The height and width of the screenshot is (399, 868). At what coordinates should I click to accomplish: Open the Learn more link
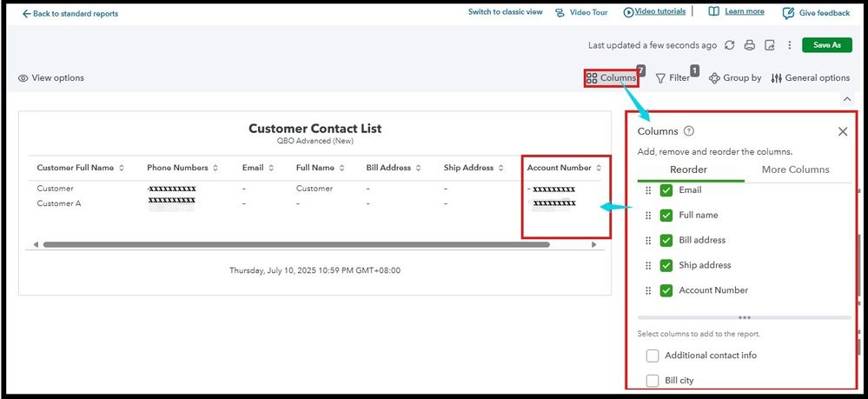(736, 11)
